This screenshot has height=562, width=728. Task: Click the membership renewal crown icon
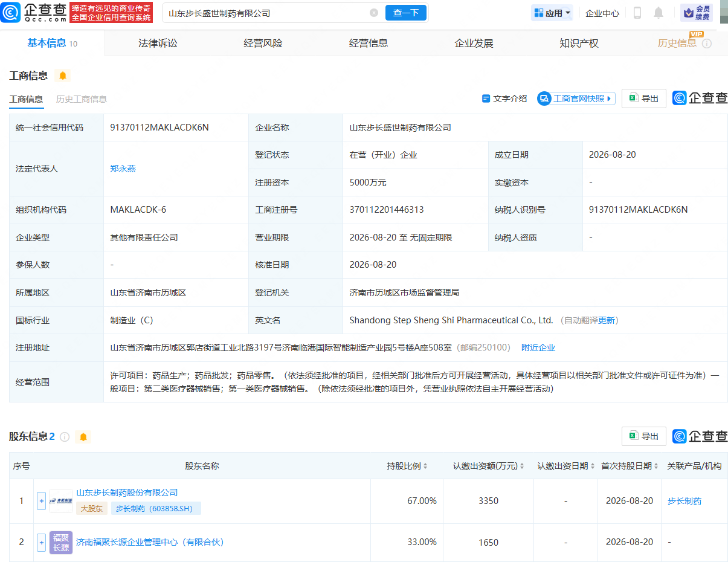[x=697, y=13]
